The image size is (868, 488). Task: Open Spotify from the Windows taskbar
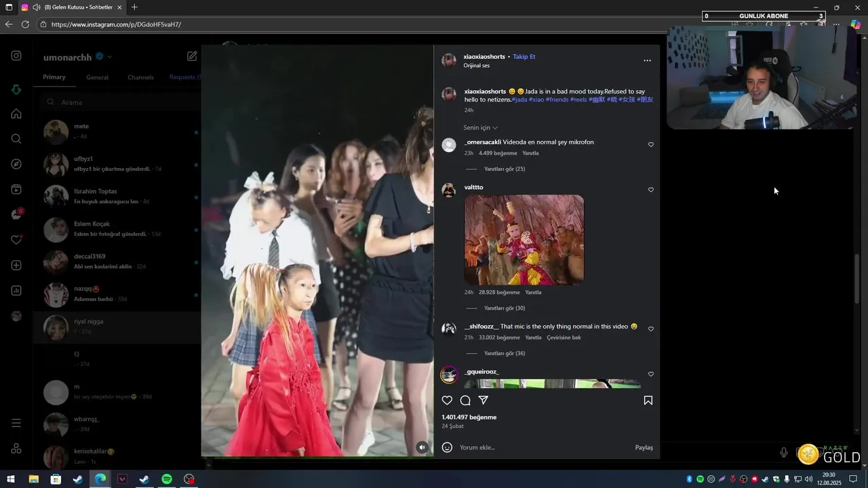[x=167, y=479]
